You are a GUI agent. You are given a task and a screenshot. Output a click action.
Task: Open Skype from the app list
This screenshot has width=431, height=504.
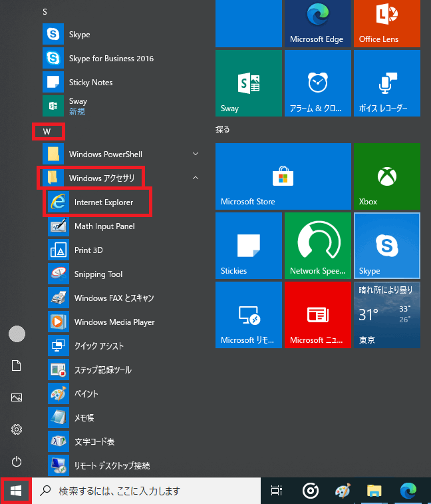tap(122, 34)
